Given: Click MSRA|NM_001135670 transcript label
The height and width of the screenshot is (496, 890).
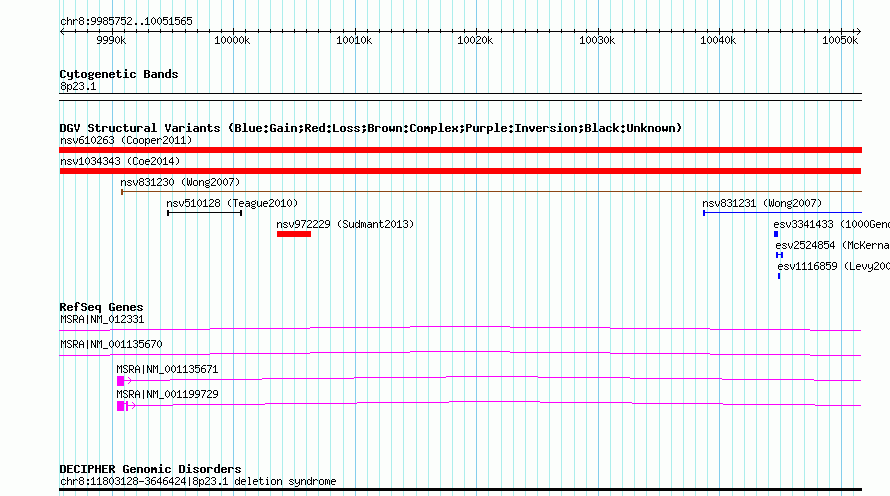Looking at the screenshot, I should 111,344.
